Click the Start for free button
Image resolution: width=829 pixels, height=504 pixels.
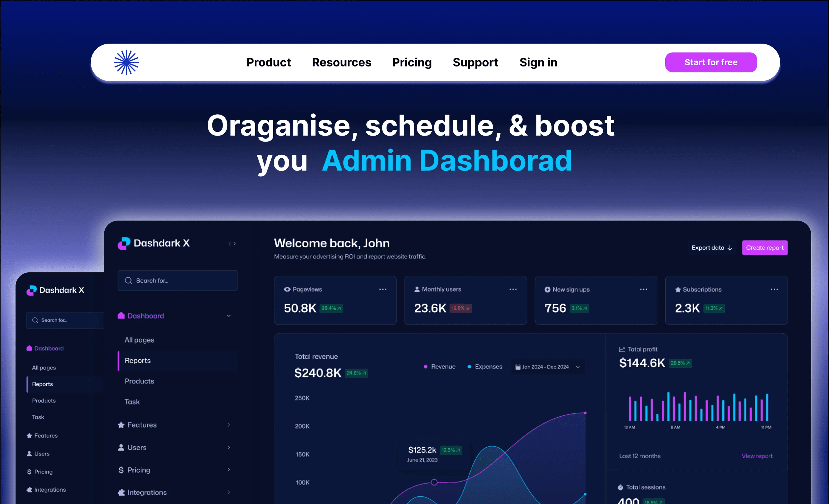[x=711, y=62]
